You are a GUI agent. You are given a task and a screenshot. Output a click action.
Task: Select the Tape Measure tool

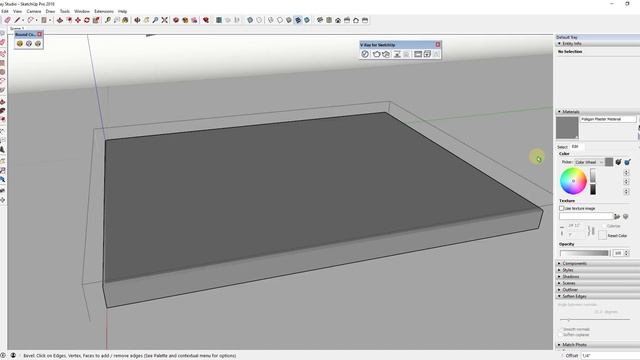[x=108, y=20]
